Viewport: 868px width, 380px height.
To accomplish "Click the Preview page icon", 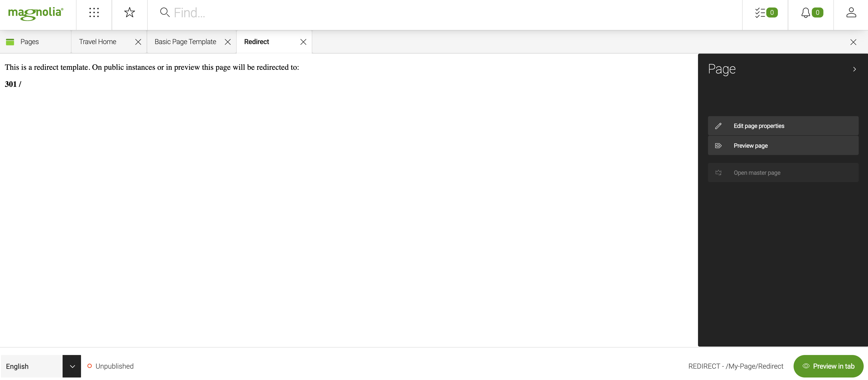I will [718, 145].
